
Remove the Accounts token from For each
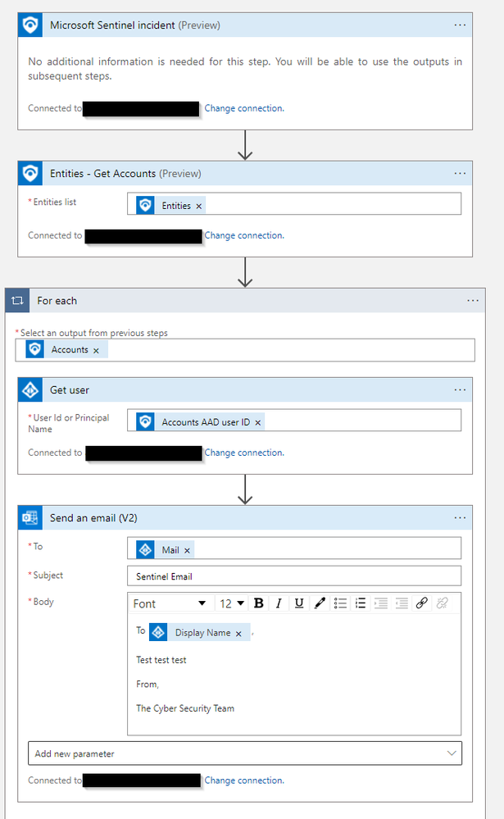pyautogui.click(x=96, y=351)
